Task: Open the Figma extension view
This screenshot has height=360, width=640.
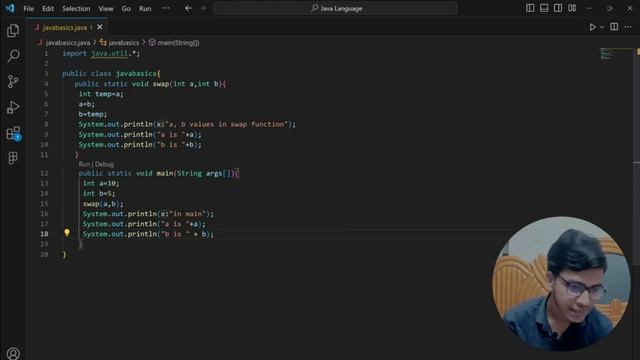Action: click(13, 158)
